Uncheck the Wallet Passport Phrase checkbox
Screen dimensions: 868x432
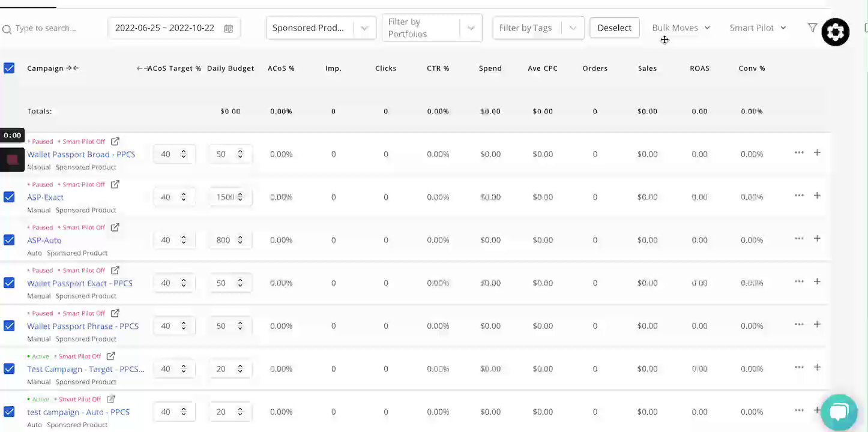click(x=9, y=326)
